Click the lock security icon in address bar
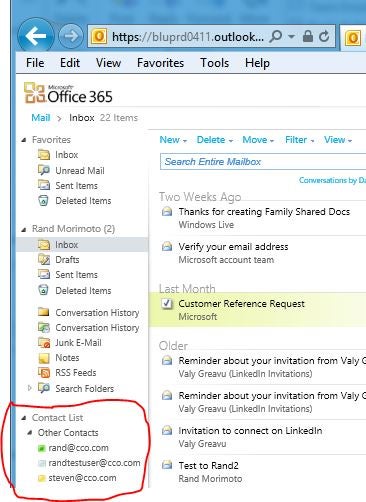366x502 pixels. tap(308, 36)
